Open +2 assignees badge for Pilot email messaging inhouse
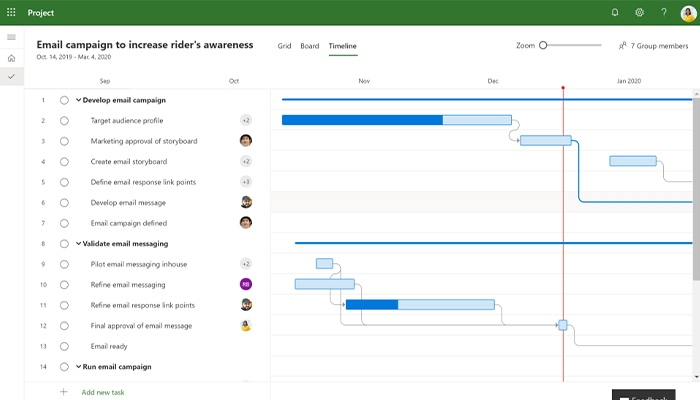The height and width of the screenshot is (400, 700). coord(246,264)
